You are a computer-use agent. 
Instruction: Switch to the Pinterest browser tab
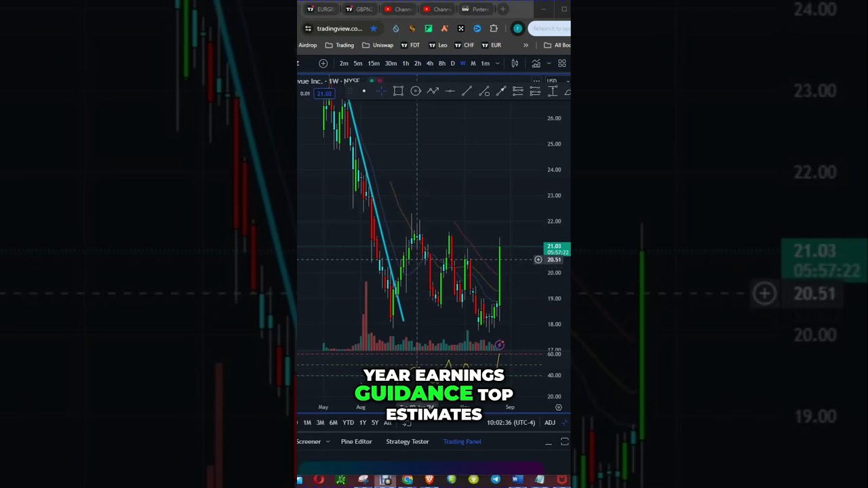click(x=475, y=9)
